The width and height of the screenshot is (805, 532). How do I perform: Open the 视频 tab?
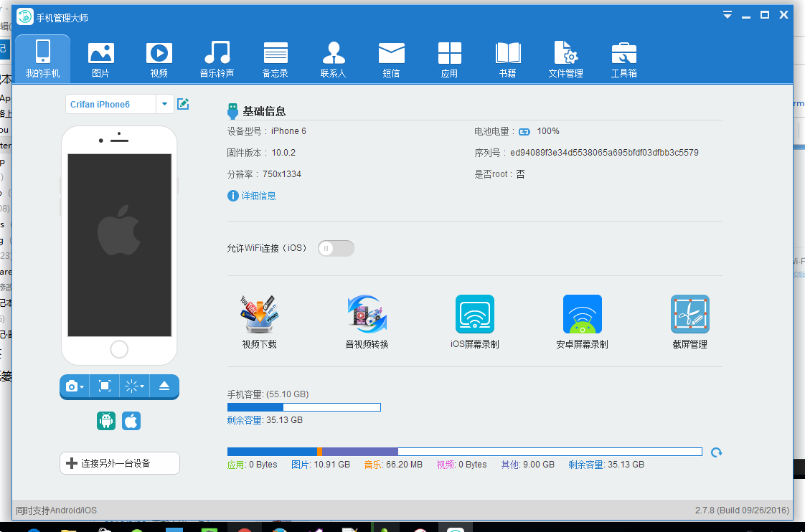pos(159,59)
